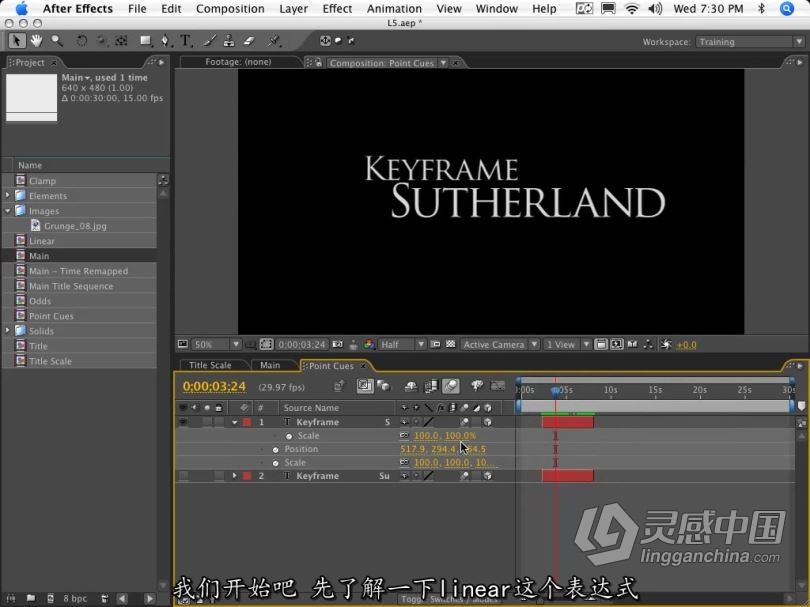Show layer 2 Keyframe visibility box
The width and height of the screenshot is (810, 607).
click(x=183, y=476)
